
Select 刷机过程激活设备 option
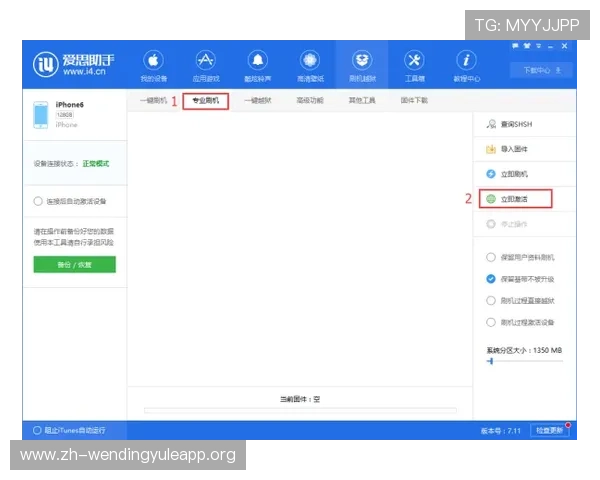491,322
